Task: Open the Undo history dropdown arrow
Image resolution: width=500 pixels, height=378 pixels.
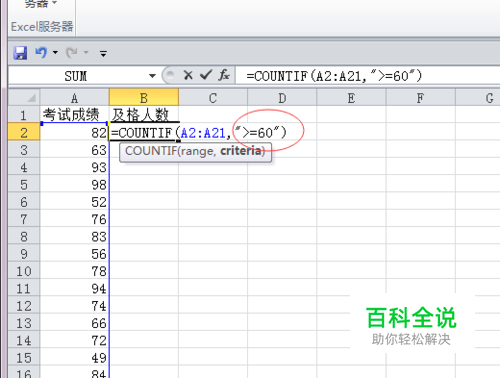Action: pyautogui.click(x=55, y=52)
